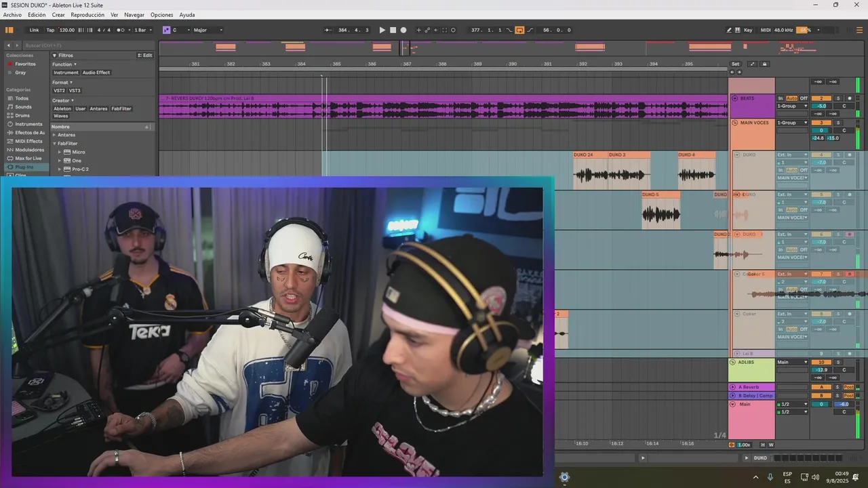Click the Arrangement Record button
The height and width of the screenshot is (488, 868).
point(403,30)
